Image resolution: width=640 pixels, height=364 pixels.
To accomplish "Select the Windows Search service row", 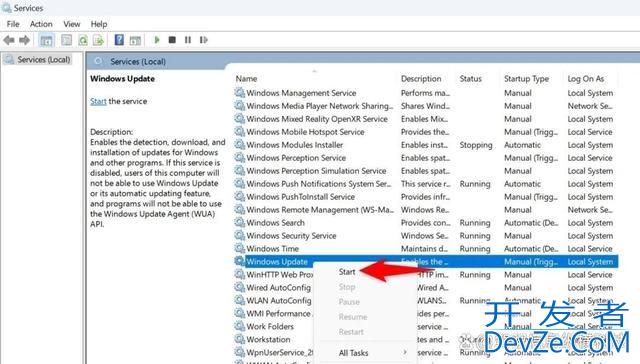I will (426, 223).
